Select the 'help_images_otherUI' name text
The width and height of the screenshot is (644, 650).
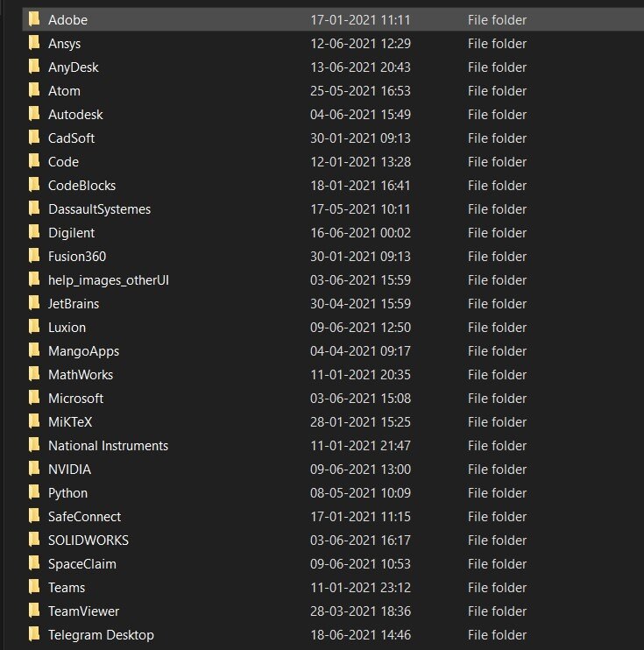tap(109, 280)
